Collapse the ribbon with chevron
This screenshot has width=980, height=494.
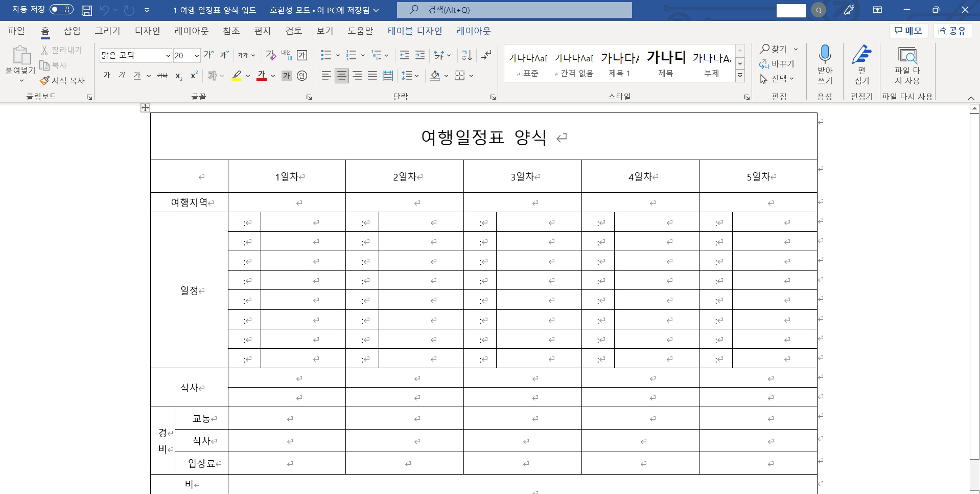point(971,97)
